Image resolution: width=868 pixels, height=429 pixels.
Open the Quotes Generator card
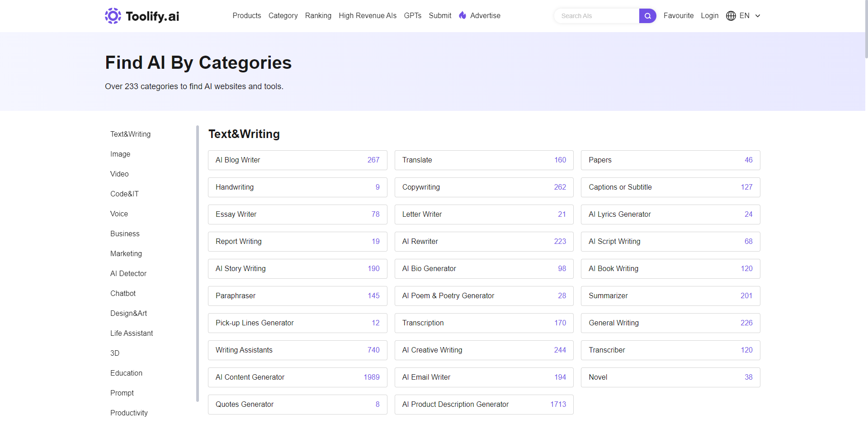(297, 405)
